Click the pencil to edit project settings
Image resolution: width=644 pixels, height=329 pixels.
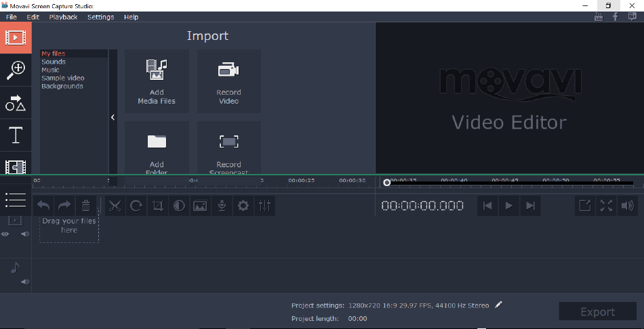pos(498,305)
